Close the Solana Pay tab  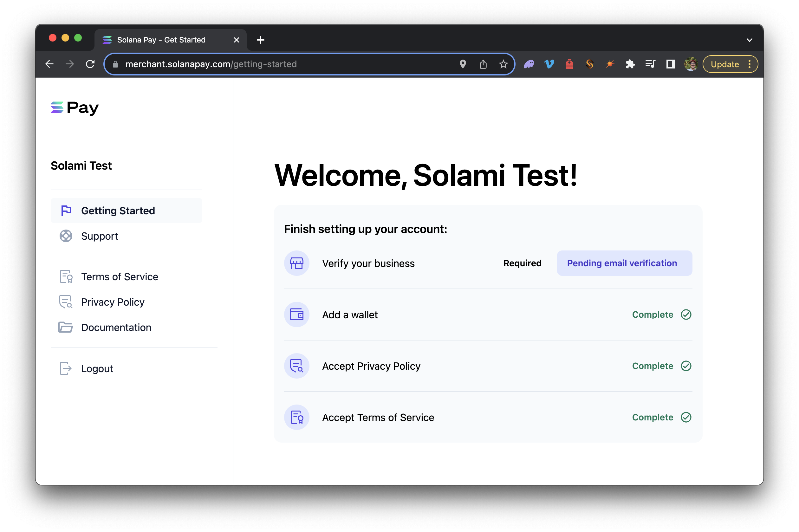click(237, 40)
